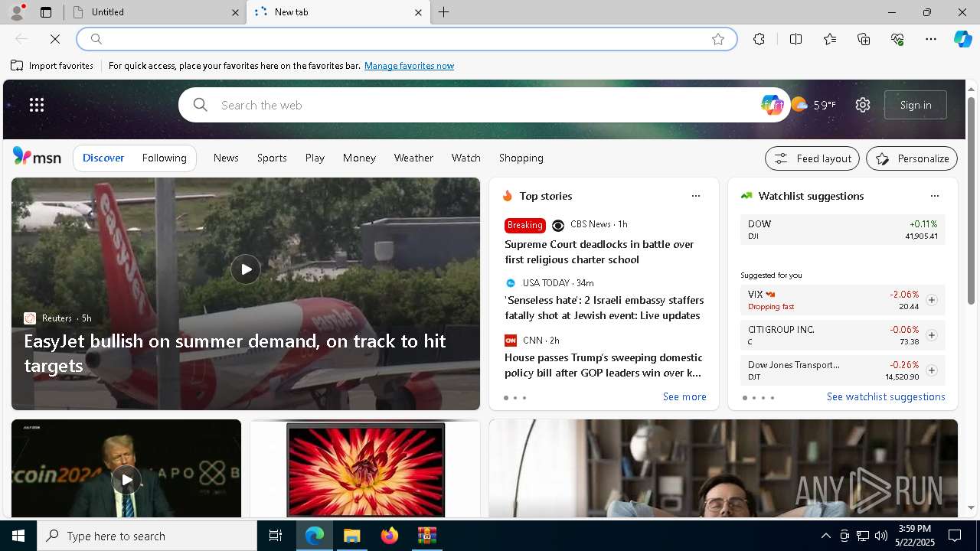The image size is (980, 551).
Task: Click the Import favorites button
Action: click(x=52, y=66)
